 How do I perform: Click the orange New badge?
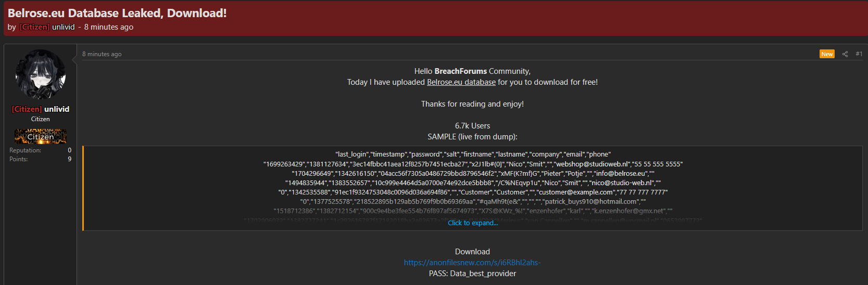[x=827, y=54]
